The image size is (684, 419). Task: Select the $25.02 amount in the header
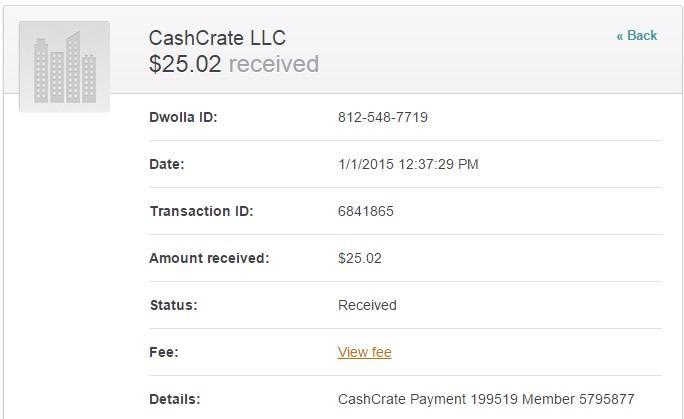185,64
